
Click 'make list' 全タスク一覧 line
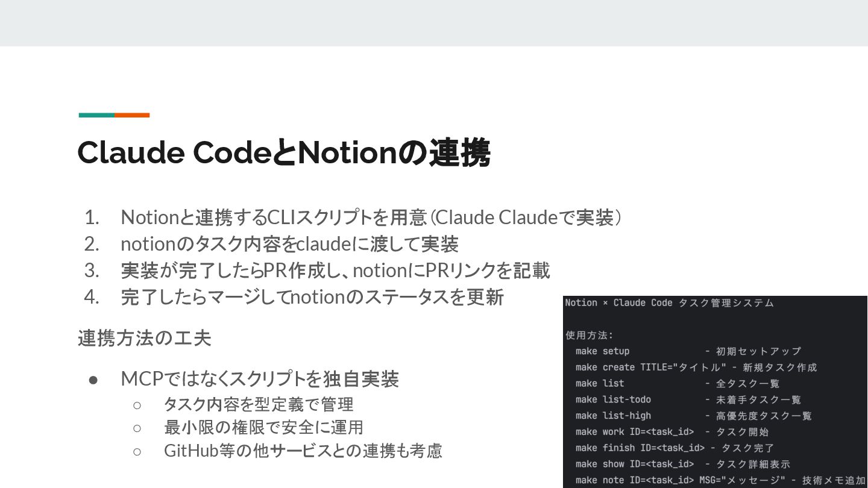coord(678,383)
